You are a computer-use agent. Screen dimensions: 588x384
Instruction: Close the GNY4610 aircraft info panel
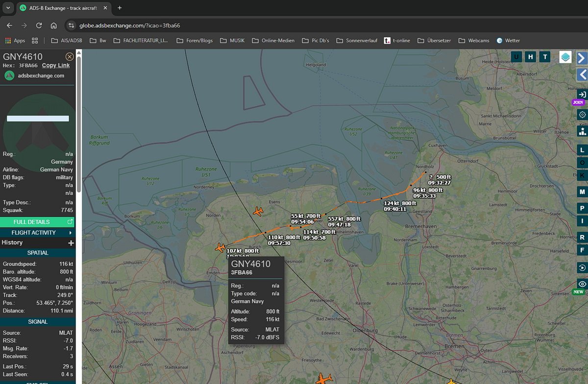point(70,57)
